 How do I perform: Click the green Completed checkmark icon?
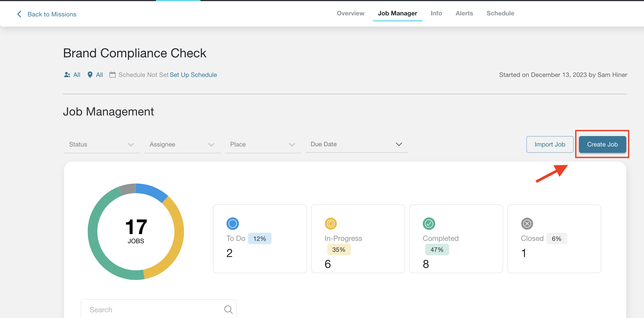[x=429, y=224]
